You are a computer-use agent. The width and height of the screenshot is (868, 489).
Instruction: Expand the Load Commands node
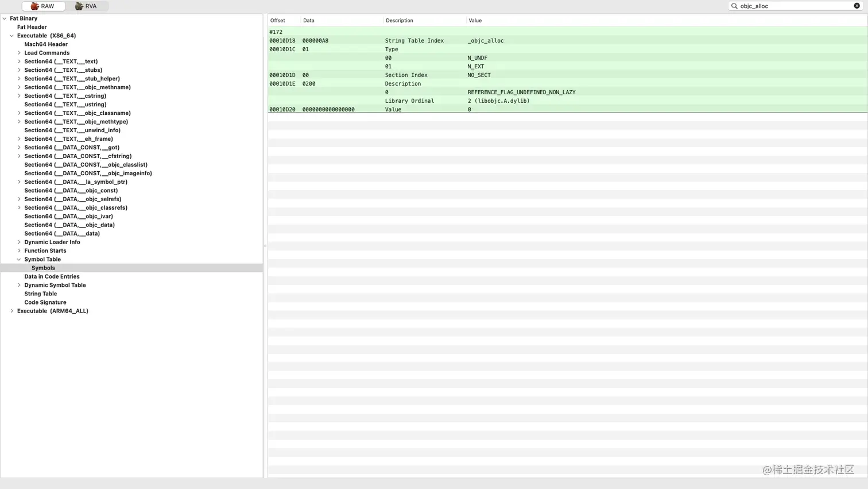19,53
